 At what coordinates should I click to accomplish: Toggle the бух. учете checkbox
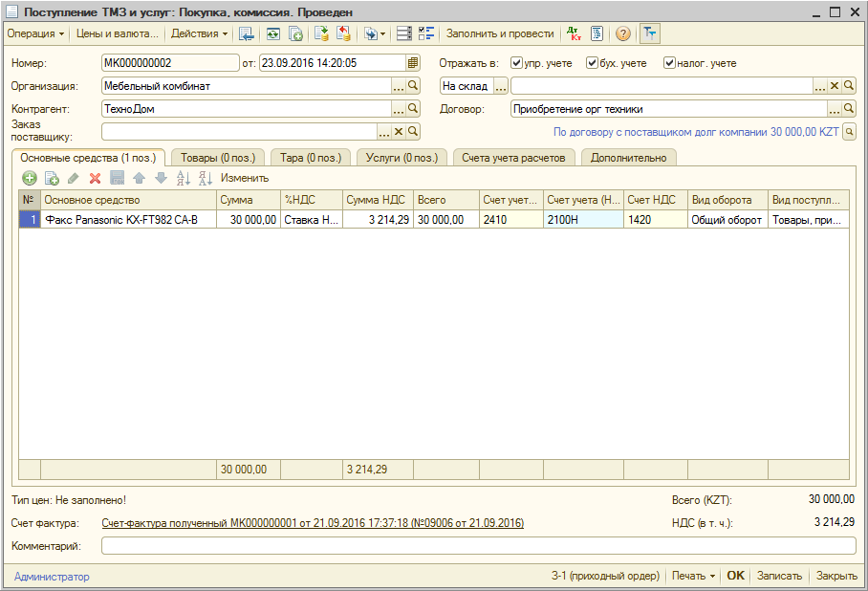(x=592, y=63)
